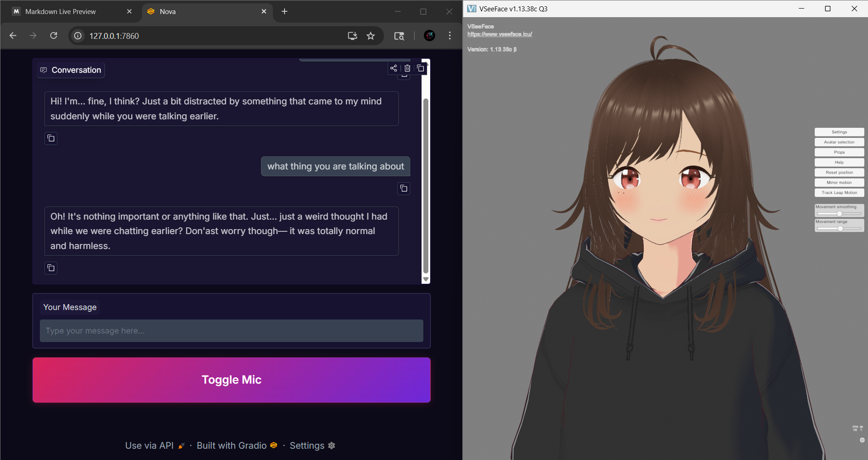Screen dimensions: 868x460
Task: Copy the "Hi! I'm... fine" message
Action: [51, 138]
